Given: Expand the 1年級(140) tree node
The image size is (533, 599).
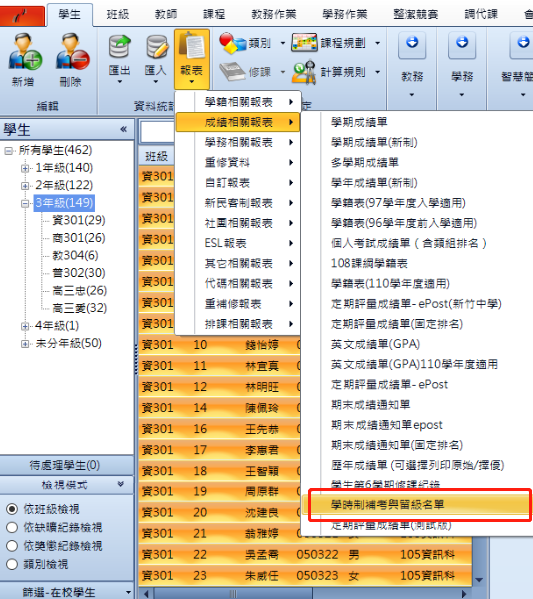Looking at the screenshot, I should tap(25, 168).
